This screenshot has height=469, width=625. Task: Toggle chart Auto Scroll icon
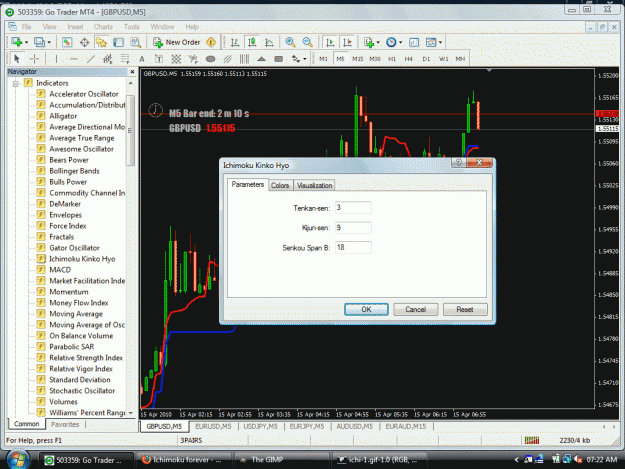(x=330, y=42)
